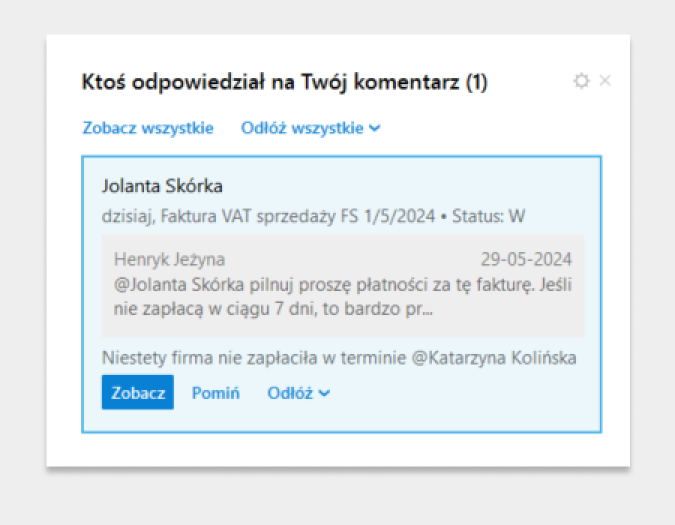
Task: Open notification settings gear icon
Action: (x=581, y=80)
